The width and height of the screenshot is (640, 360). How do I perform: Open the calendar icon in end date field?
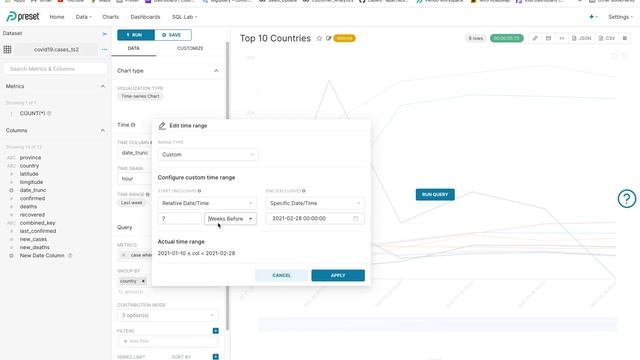(x=356, y=219)
